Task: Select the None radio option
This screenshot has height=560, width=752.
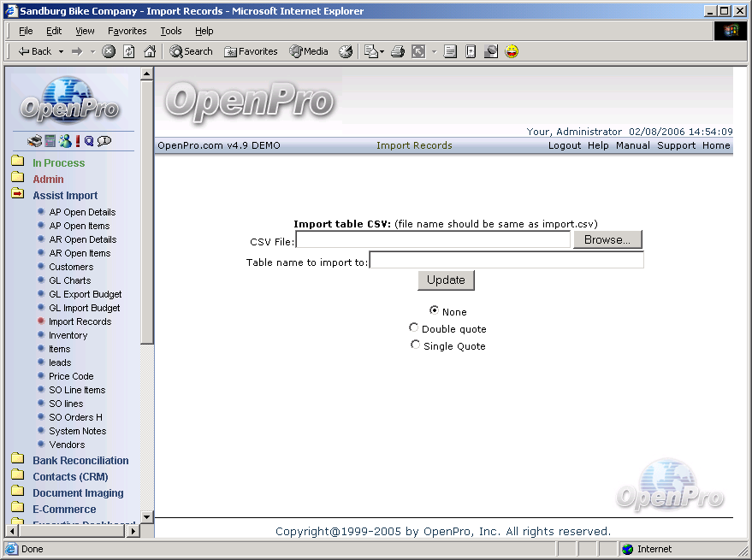Action: [434, 311]
